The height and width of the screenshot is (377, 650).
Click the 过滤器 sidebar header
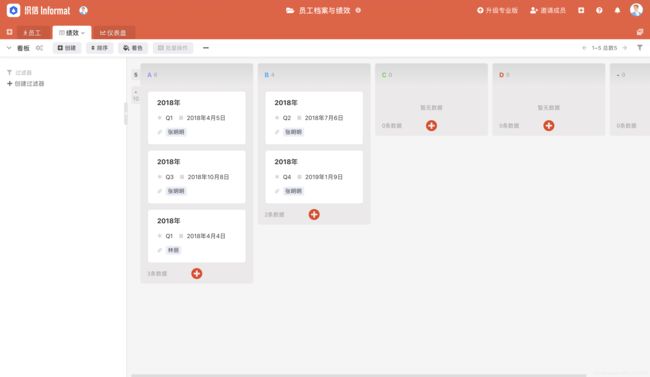click(19, 73)
